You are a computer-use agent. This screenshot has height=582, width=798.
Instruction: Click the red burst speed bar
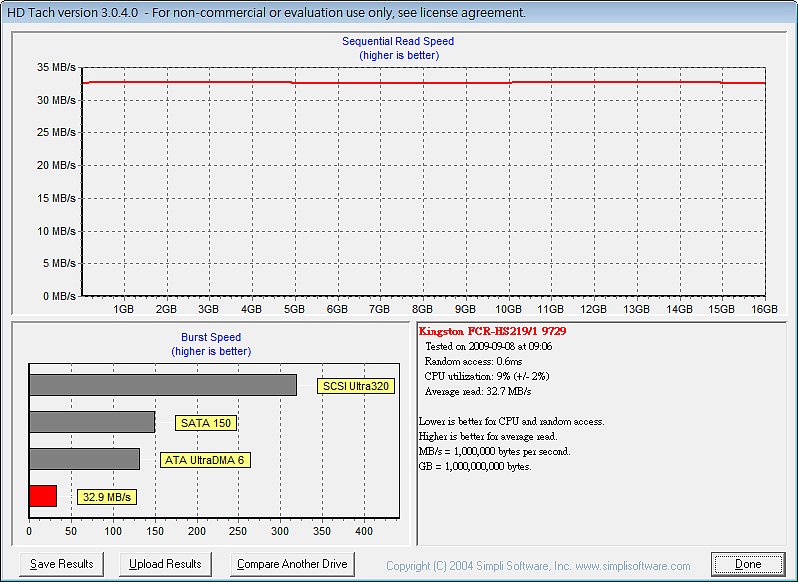click(43, 496)
